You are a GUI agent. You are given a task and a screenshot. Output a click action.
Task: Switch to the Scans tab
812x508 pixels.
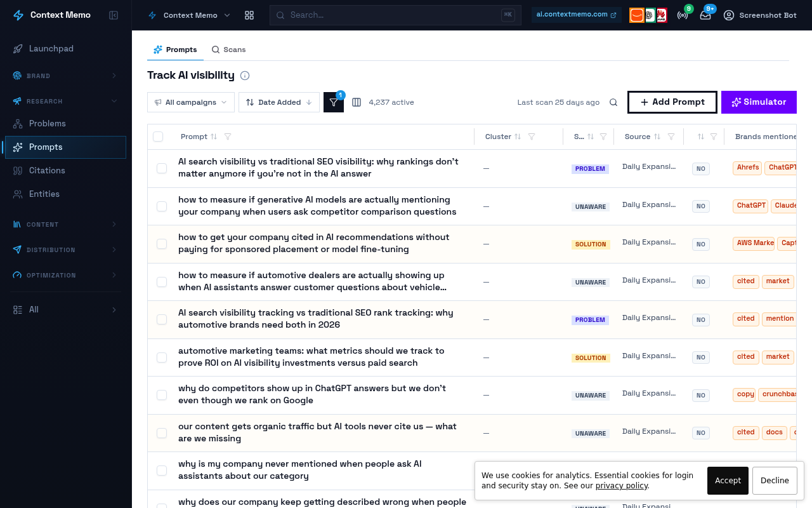[228, 50]
